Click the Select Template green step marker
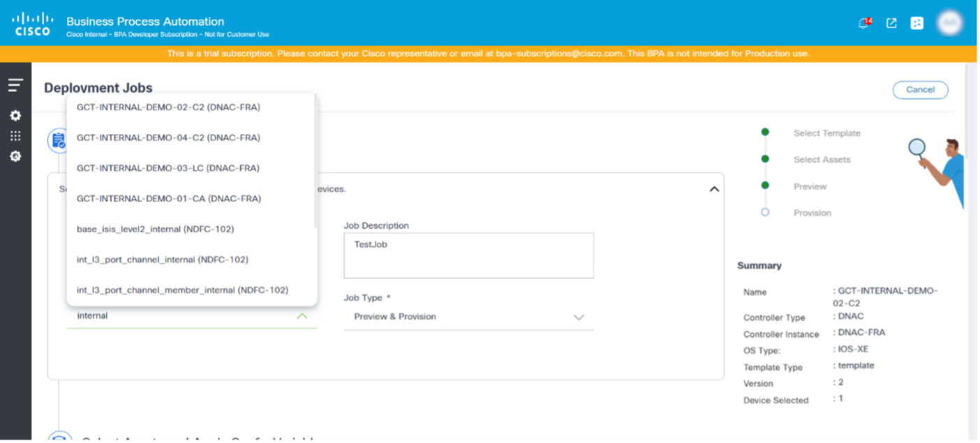Image resolution: width=980 pixels, height=443 pixels. point(765,132)
